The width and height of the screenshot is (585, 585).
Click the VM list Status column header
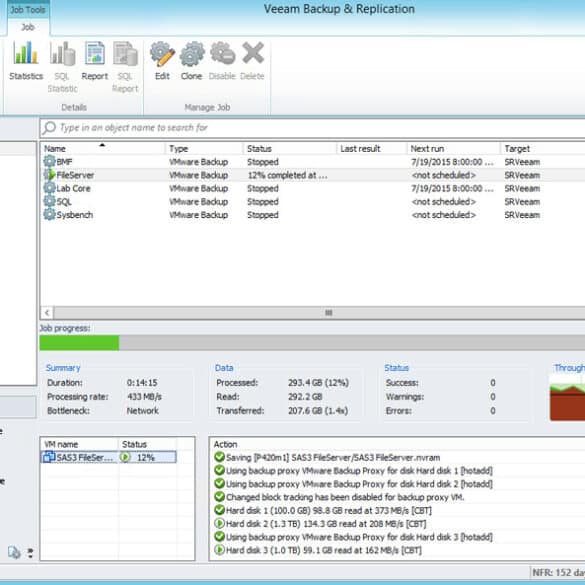147,444
